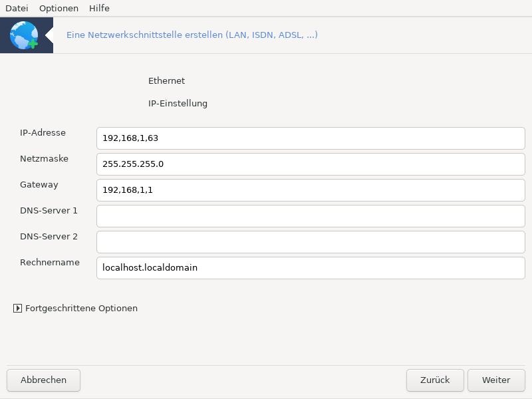Focus the IP-Adresse input field

click(311, 138)
